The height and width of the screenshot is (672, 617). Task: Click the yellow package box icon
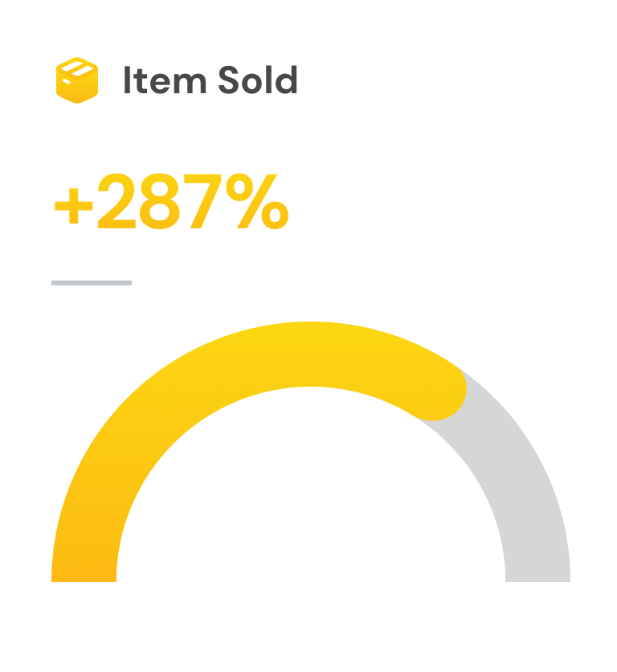(76, 80)
